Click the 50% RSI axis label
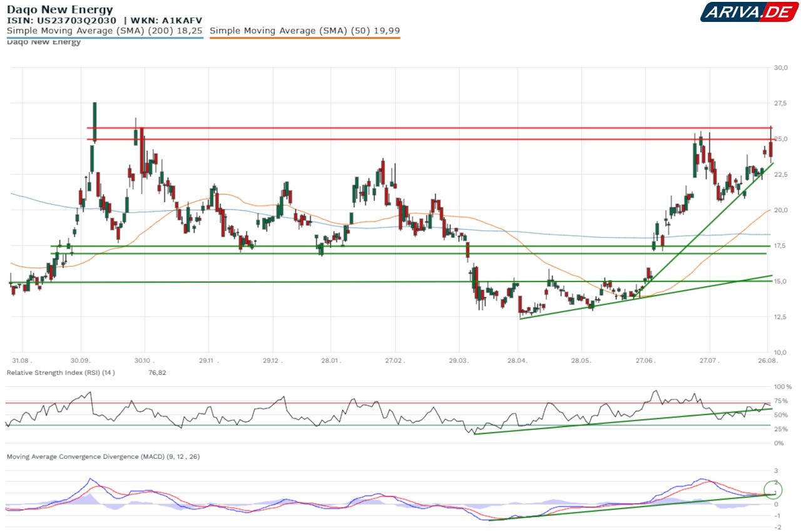Viewport: 801px width, 532px height. point(781,415)
